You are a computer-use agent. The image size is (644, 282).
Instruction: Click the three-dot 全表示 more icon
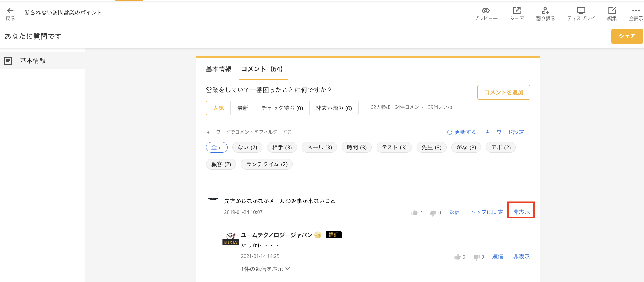636,11
